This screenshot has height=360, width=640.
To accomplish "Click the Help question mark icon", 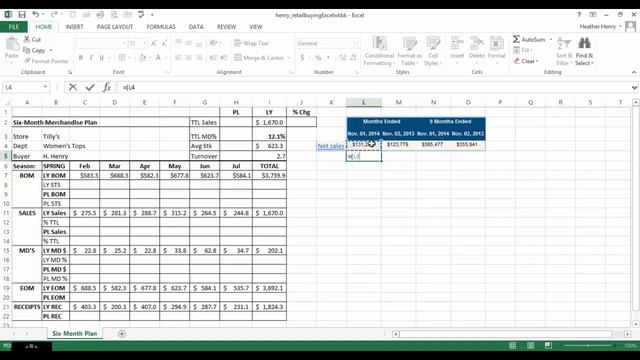I will (579, 15).
